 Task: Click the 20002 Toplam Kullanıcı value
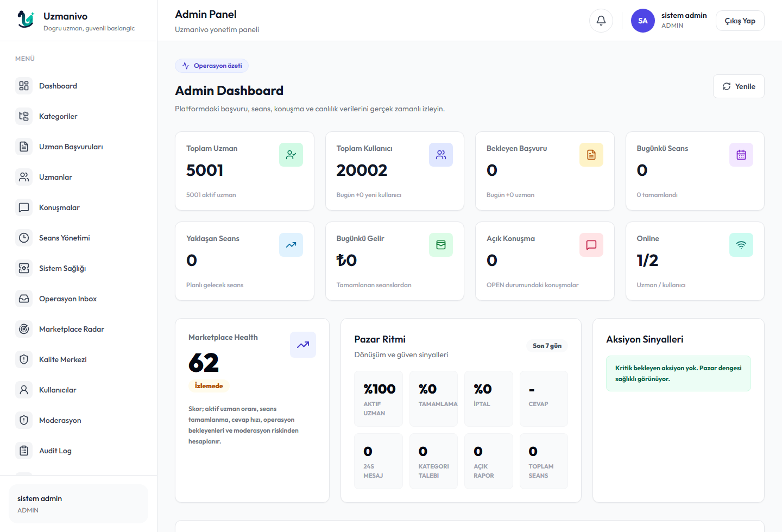(x=362, y=170)
